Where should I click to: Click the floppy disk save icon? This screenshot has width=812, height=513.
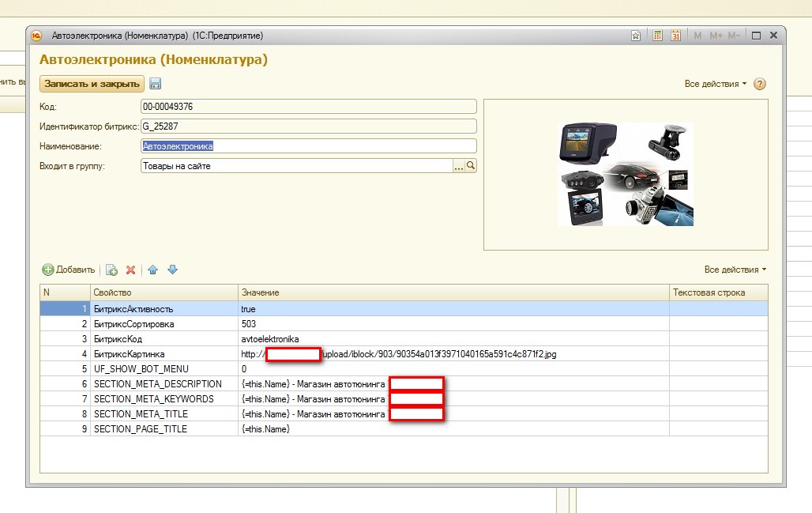point(155,84)
